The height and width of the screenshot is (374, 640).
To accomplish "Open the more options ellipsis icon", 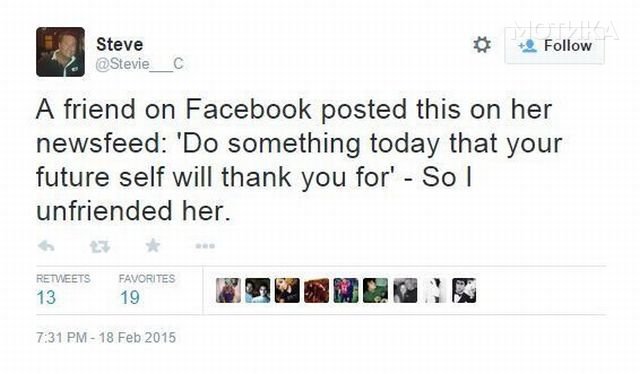I will [x=205, y=246].
